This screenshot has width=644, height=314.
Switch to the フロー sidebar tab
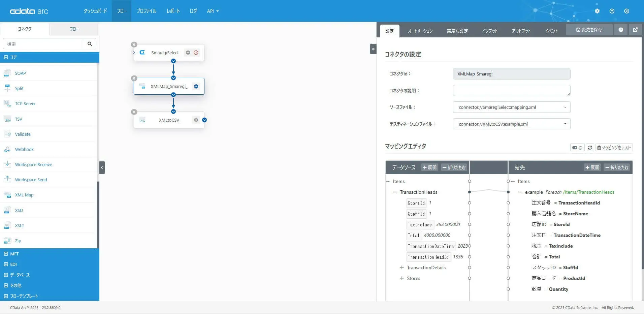coord(74,29)
